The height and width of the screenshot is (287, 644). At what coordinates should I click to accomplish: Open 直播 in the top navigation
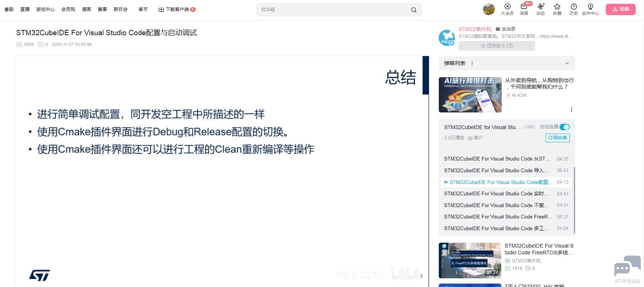pyautogui.click(x=25, y=9)
